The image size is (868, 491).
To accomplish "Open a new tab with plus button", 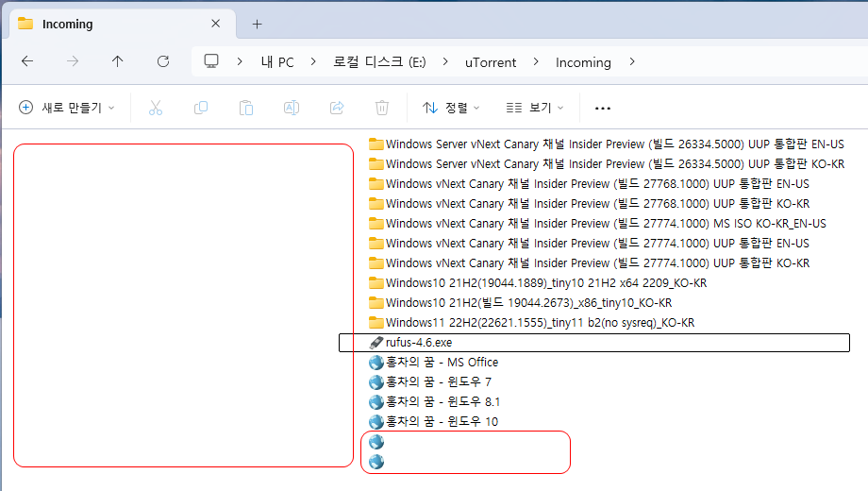I will (x=257, y=24).
